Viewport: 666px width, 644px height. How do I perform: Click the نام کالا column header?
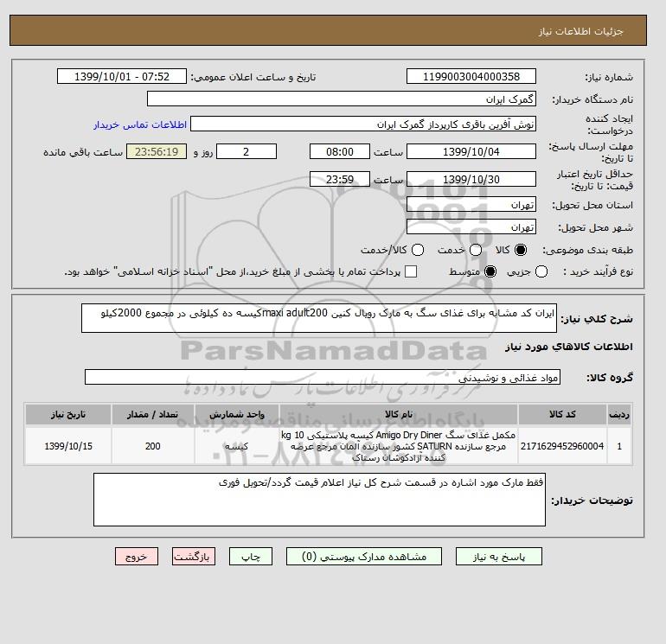pos(399,414)
